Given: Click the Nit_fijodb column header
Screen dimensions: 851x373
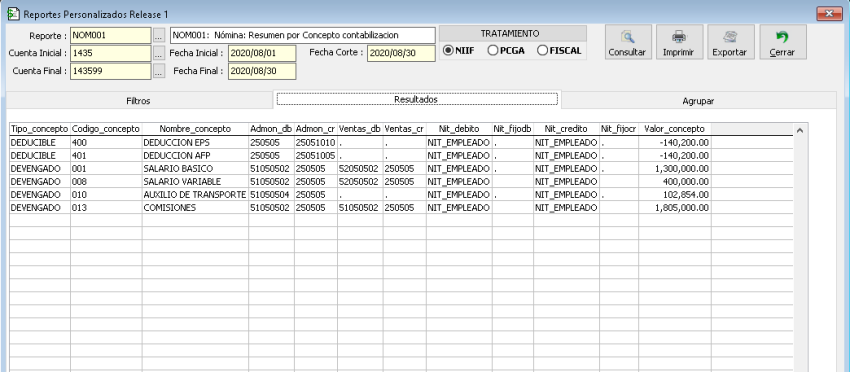Looking at the screenshot, I should click(x=512, y=129).
